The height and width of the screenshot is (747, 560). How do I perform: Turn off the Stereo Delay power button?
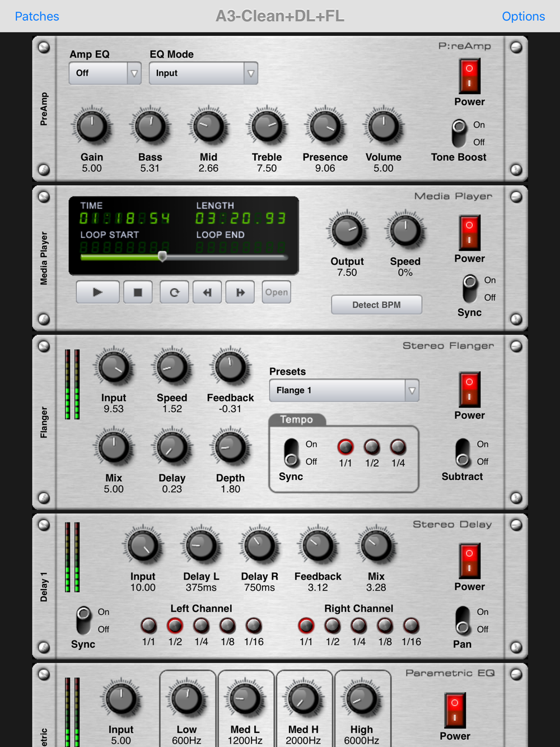(x=469, y=561)
